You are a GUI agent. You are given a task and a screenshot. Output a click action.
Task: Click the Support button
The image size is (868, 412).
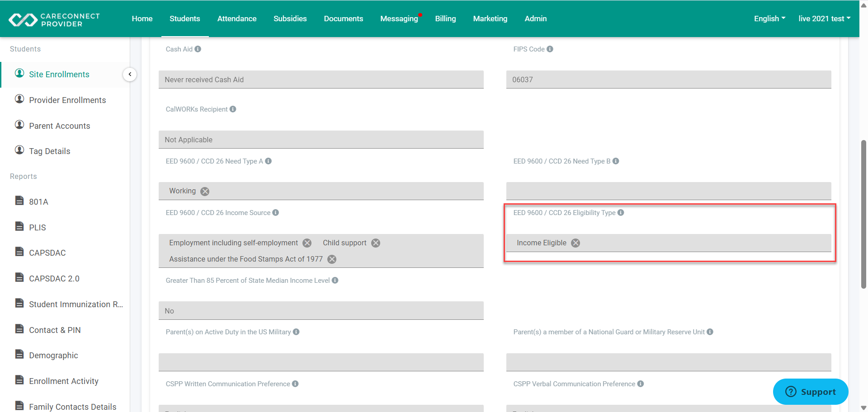[811, 392]
